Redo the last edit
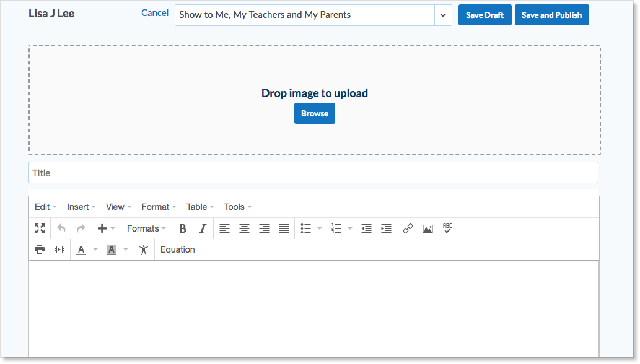This screenshot has height=364, width=640. (x=81, y=228)
